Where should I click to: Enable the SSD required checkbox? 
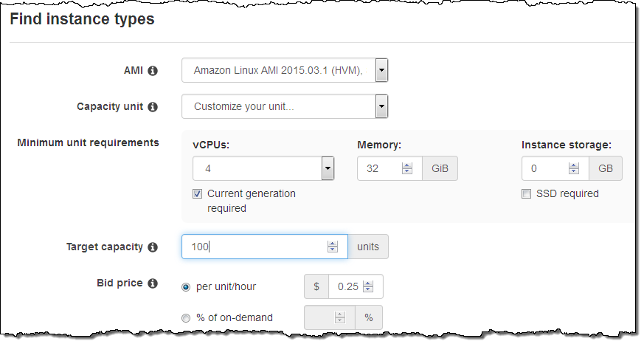click(x=527, y=194)
